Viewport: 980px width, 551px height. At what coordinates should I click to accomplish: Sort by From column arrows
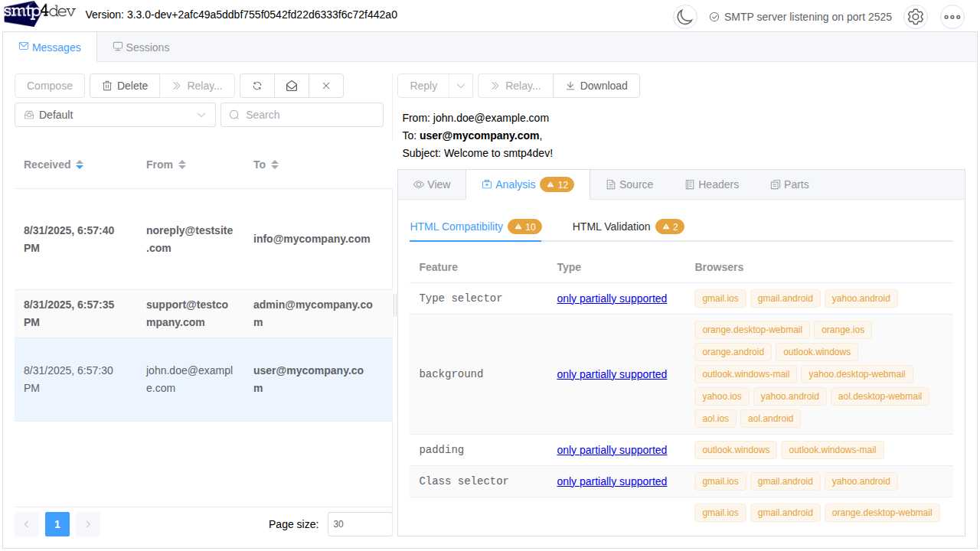pyautogui.click(x=182, y=165)
